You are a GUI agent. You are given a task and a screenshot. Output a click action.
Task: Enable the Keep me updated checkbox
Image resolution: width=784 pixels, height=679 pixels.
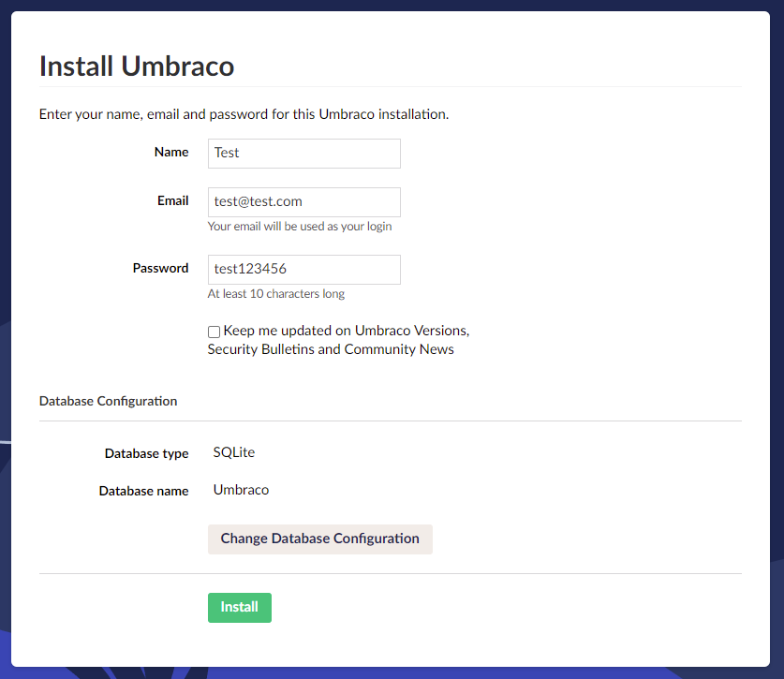214,332
